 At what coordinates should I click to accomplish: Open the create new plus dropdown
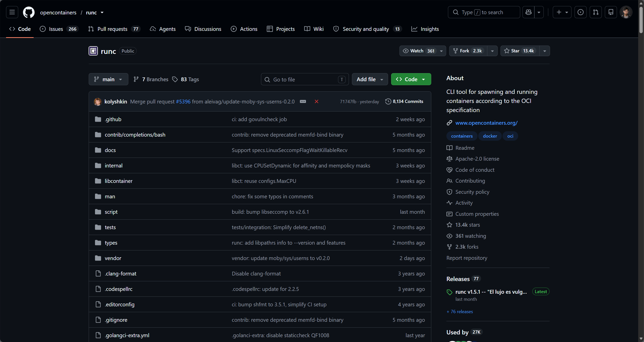pos(562,12)
